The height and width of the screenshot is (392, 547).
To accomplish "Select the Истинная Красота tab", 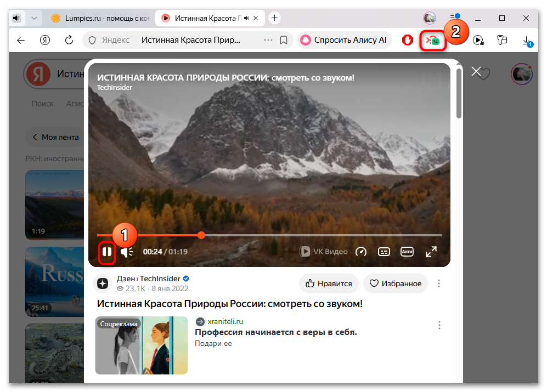I will pos(208,18).
